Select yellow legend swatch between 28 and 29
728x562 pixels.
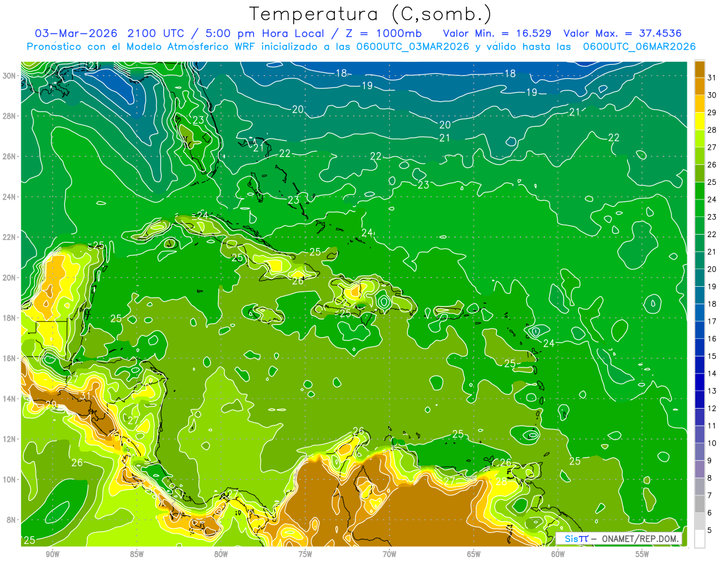click(699, 122)
